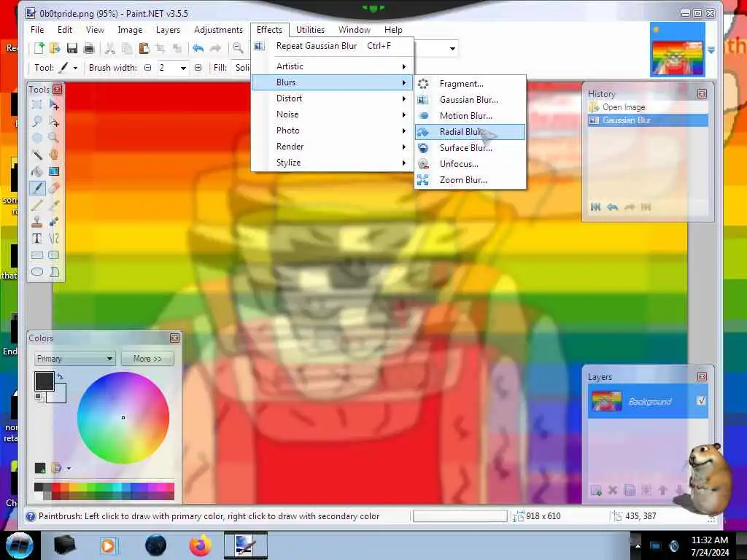Screen dimensions: 747x560
Task: Select the Text tool
Action: (x=36, y=238)
